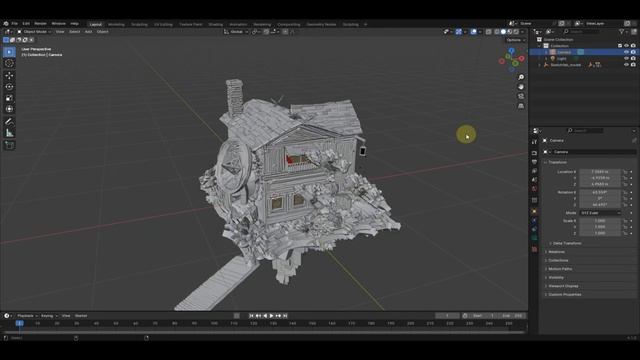This screenshot has width=640, height=360.
Task: Select Sketchfab_model in the outliner
Action: [x=565, y=65]
